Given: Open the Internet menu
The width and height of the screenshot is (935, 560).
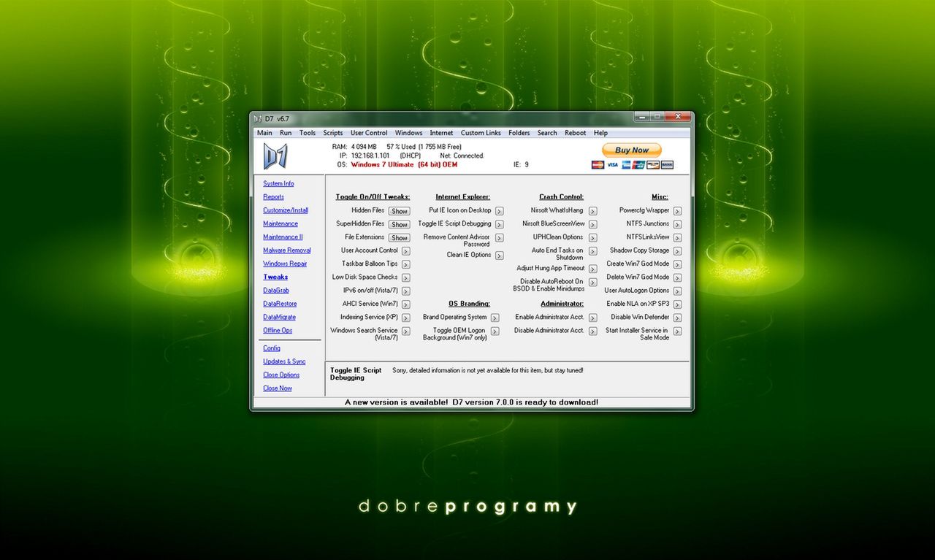Looking at the screenshot, I should coord(441,133).
